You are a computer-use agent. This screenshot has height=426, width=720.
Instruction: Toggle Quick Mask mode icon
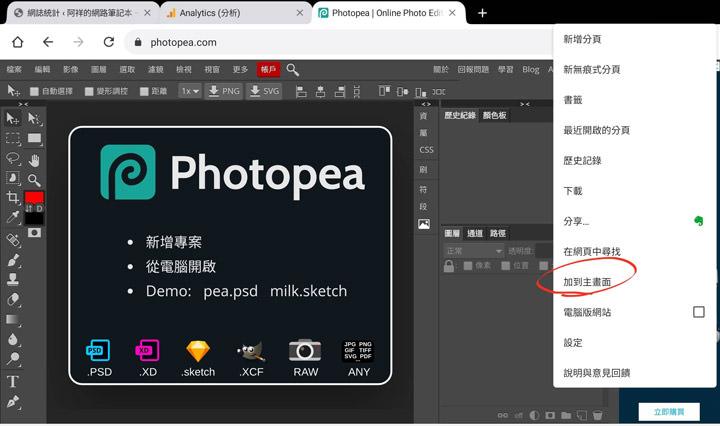tap(34, 233)
